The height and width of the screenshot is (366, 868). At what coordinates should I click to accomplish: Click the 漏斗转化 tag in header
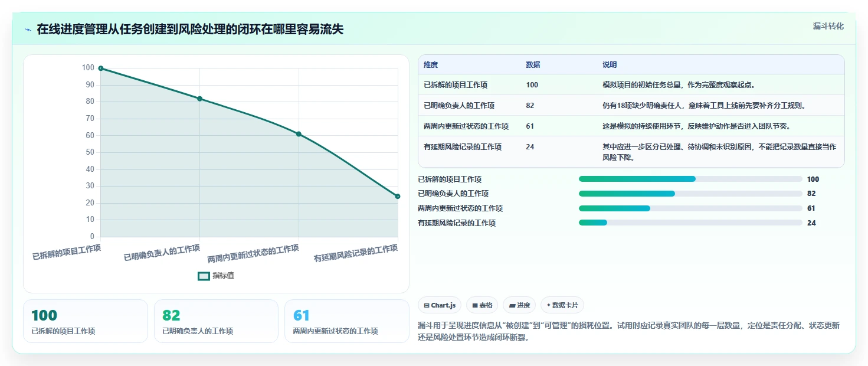click(828, 26)
